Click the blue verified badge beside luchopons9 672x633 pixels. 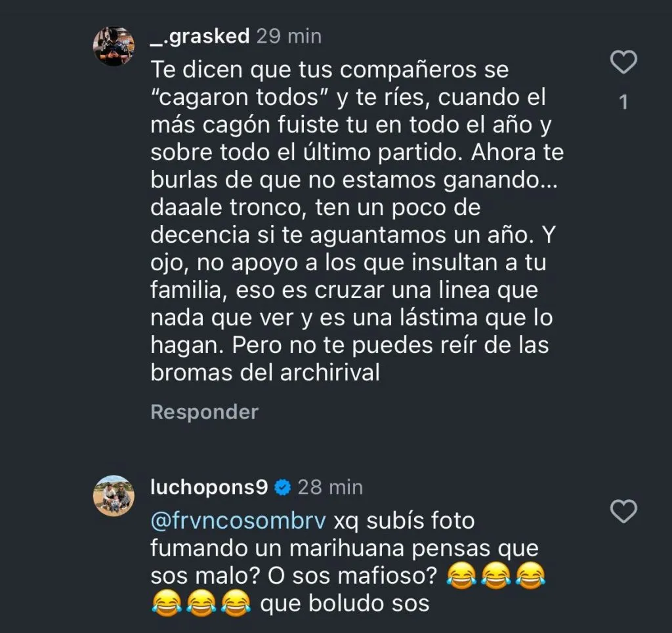[x=283, y=487]
